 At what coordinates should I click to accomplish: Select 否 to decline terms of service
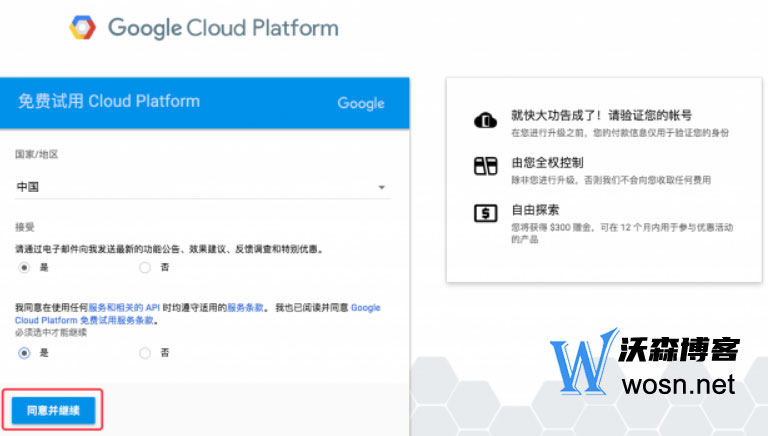click(x=145, y=353)
